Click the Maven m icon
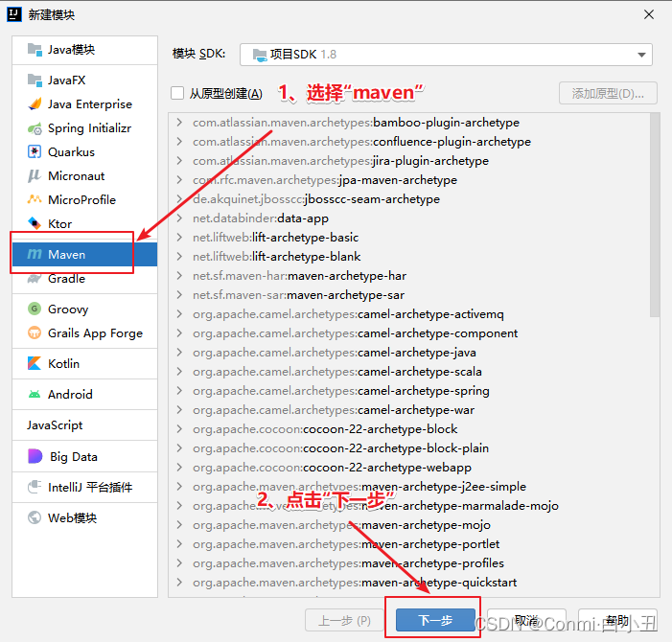 click(35, 254)
